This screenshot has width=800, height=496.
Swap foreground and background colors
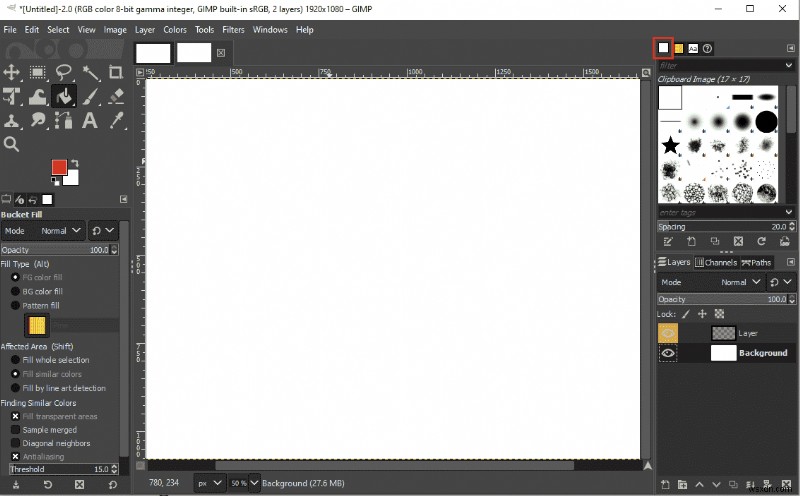(75, 163)
